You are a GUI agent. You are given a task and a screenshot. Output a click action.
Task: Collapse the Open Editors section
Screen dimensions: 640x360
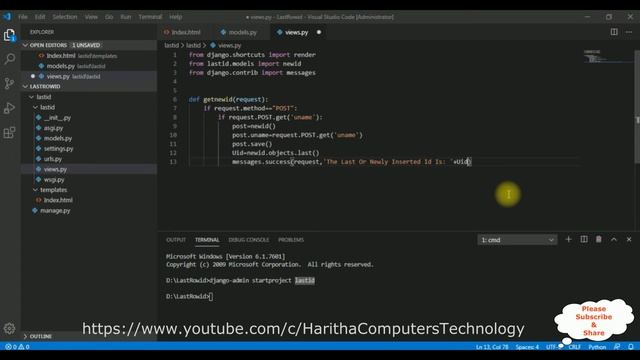(x=25, y=45)
